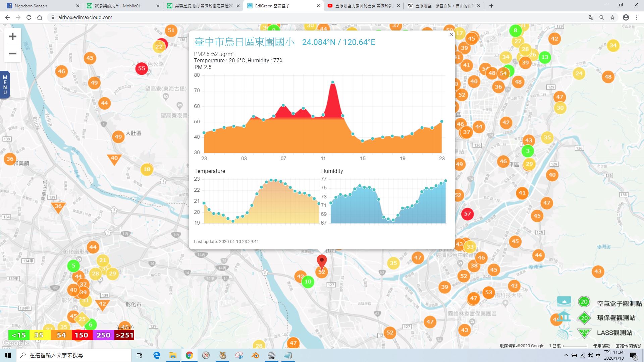The image size is (644, 362).
Task: Show hidden system tray icons
Action: point(566,355)
